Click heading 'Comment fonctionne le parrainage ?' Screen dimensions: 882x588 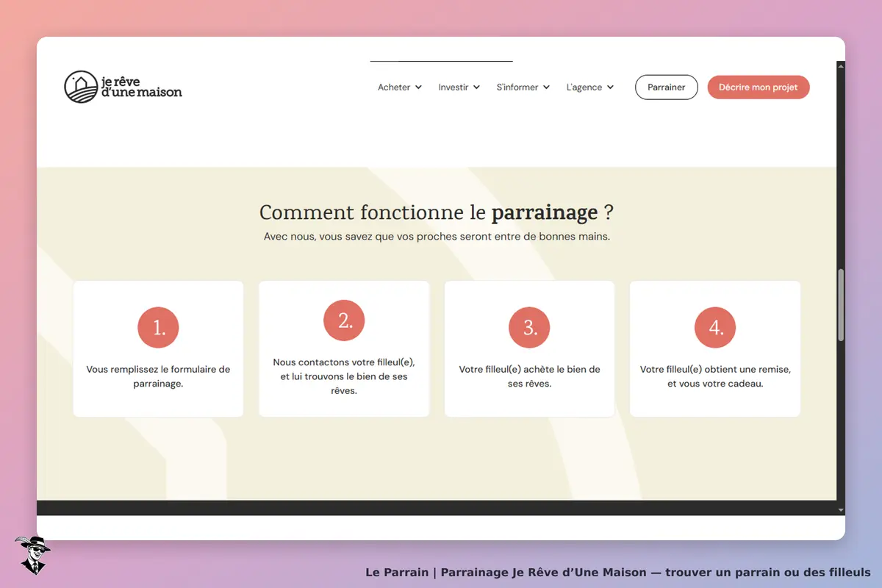[437, 212]
